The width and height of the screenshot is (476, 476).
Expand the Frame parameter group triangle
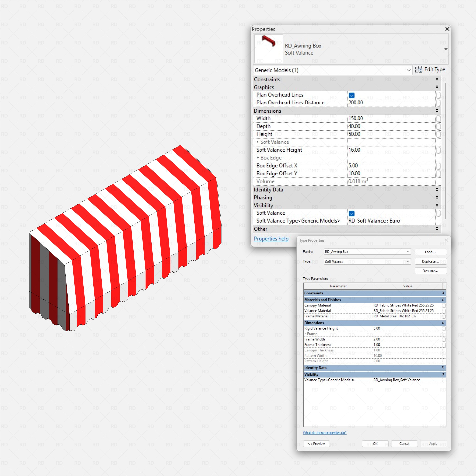coord(305,334)
